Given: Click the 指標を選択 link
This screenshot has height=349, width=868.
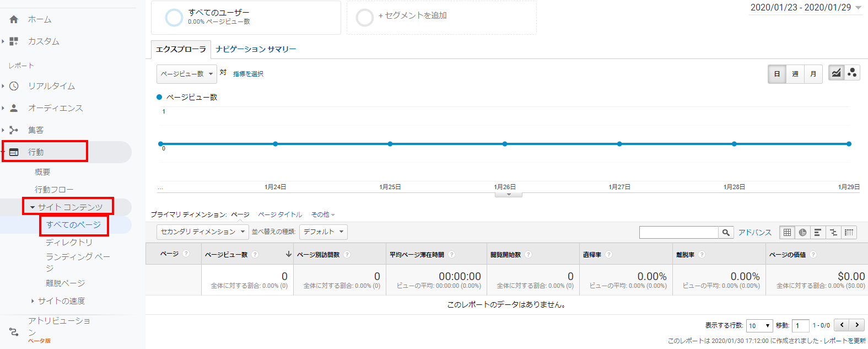Looking at the screenshot, I should coord(248,74).
